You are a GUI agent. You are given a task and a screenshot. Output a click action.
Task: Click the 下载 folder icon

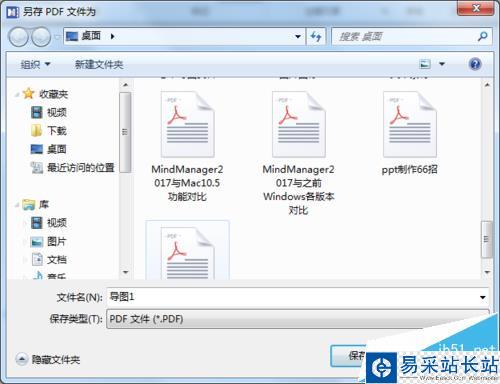click(x=36, y=131)
